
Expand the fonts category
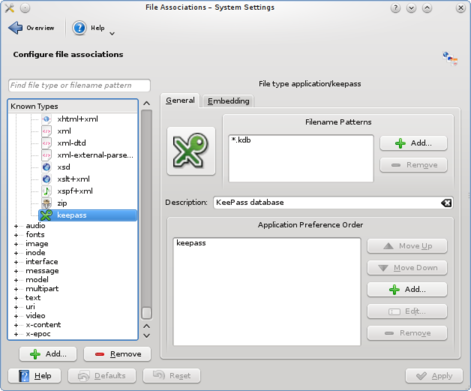(x=16, y=235)
